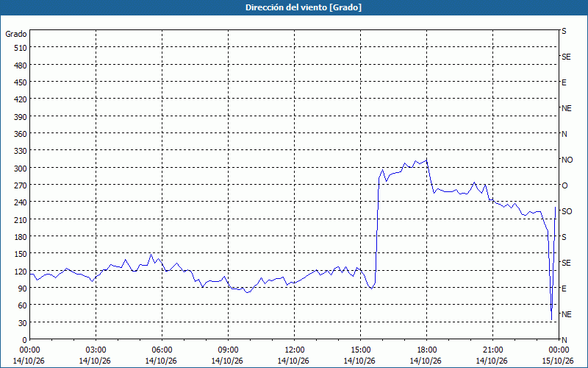588x368 pixels.
Task: Select the 15/10/26 date label
Action: pyautogui.click(x=559, y=361)
